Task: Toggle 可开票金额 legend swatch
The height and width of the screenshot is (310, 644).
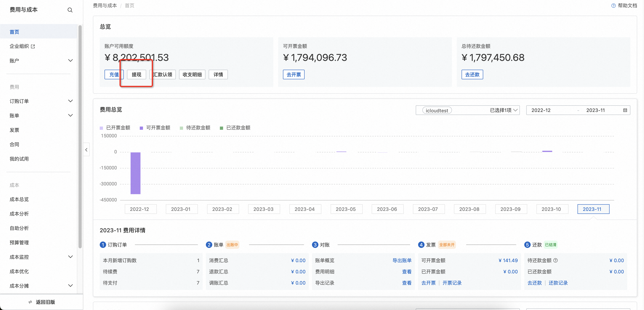Action: tap(141, 128)
